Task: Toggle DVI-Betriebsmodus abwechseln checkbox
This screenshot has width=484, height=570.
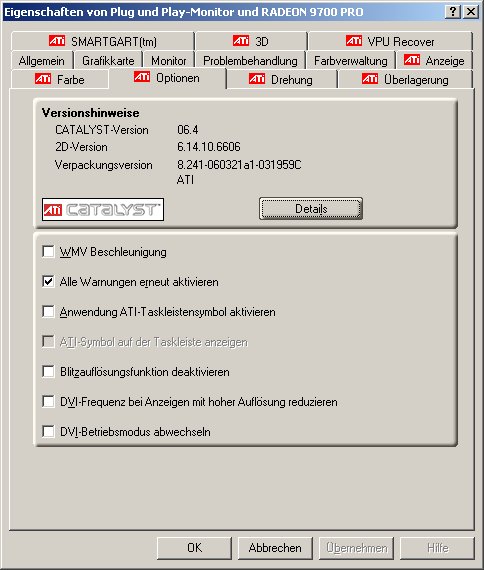Action: [x=48, y=432]
